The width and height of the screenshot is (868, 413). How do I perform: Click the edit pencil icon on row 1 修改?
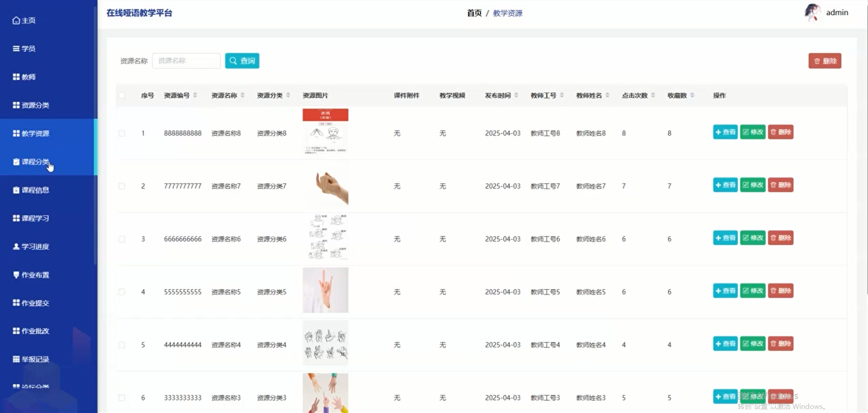pyautogui.click(x=745, y=132)
